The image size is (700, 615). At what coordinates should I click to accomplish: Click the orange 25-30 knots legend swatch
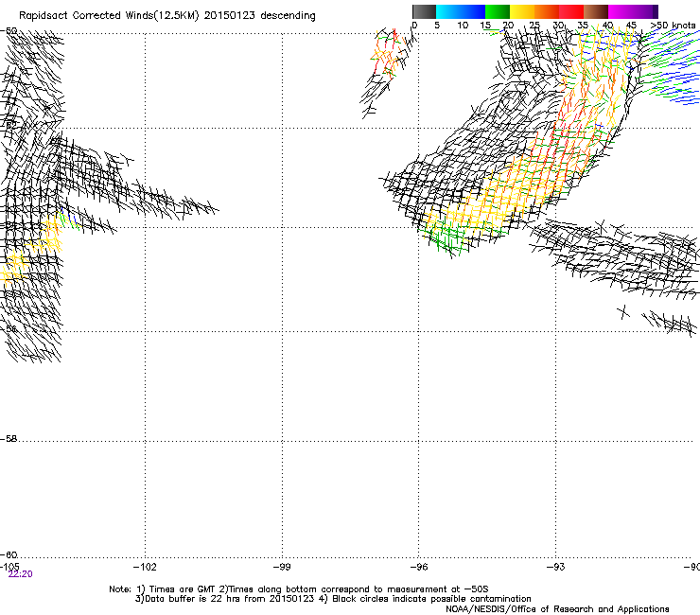coord(547,11)
